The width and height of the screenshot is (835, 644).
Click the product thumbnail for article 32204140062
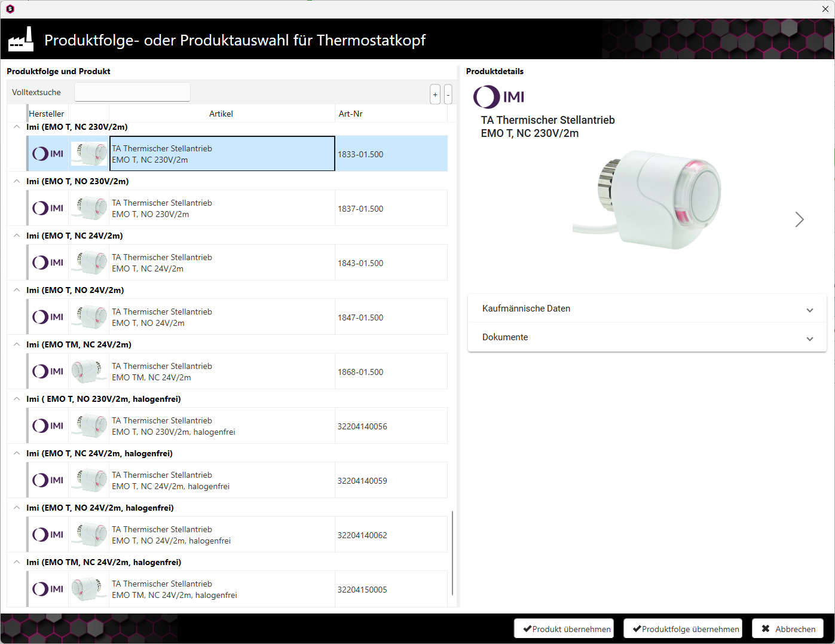tap(89, 535)
